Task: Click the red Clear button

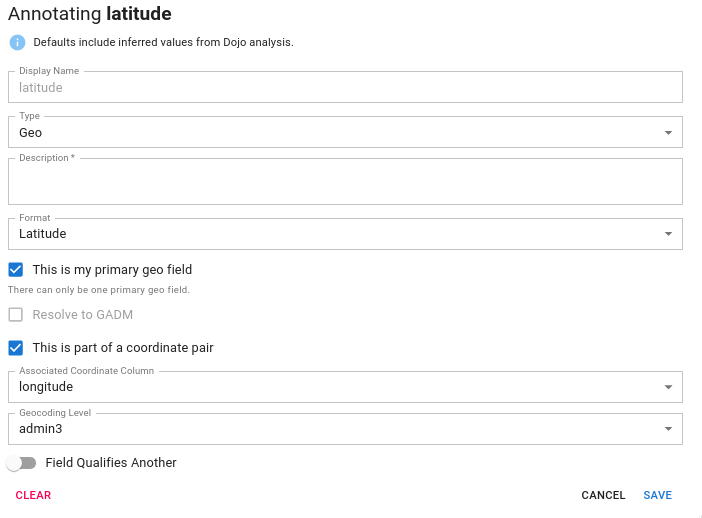Action: coord(33,495)
